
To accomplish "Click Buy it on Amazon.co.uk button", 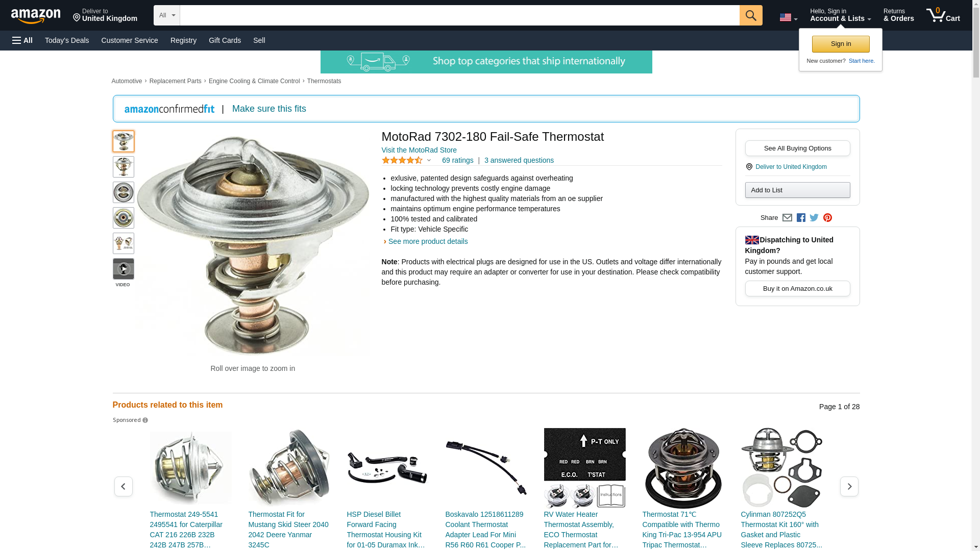I will 797,289.
